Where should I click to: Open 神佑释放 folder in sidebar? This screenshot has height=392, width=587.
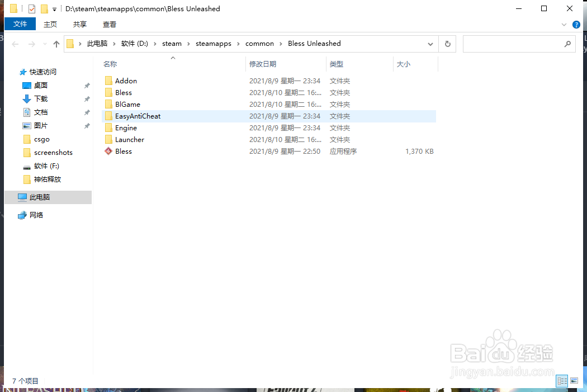[47, 180]
